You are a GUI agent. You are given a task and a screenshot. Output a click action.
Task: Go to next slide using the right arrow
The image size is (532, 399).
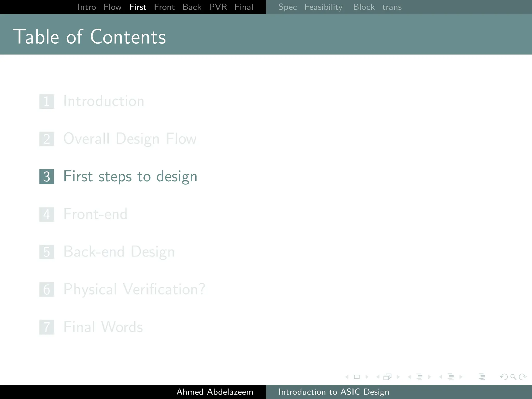point(367,377)
